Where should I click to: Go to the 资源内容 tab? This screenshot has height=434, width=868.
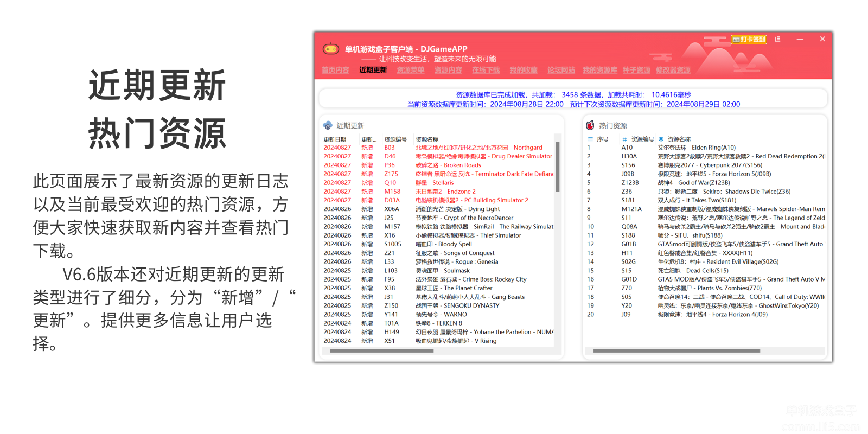pos(448,70)
